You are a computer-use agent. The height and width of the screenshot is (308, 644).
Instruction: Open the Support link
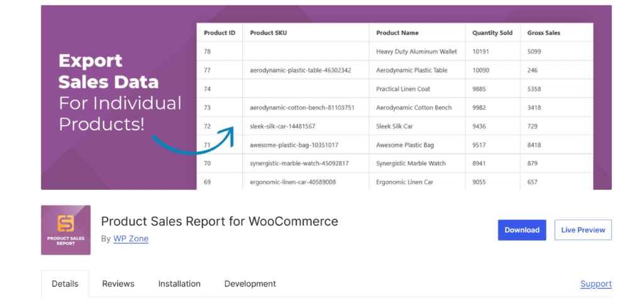[x=596, y=283]
